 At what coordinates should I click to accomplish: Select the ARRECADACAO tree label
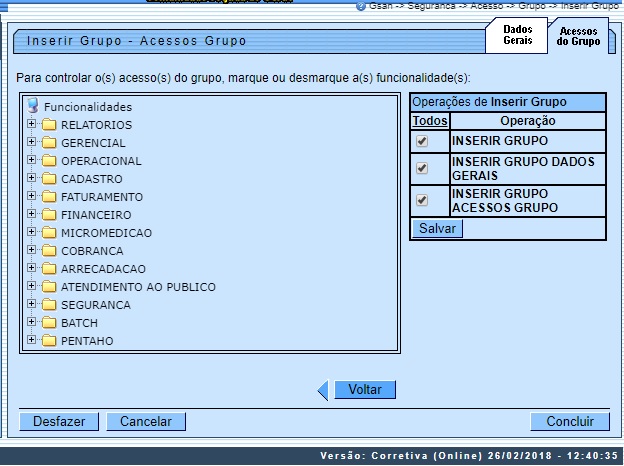103,269
